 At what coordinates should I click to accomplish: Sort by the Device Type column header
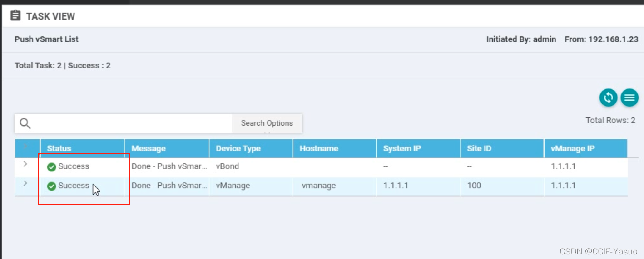pyautogui.click(x=238, y=148)
